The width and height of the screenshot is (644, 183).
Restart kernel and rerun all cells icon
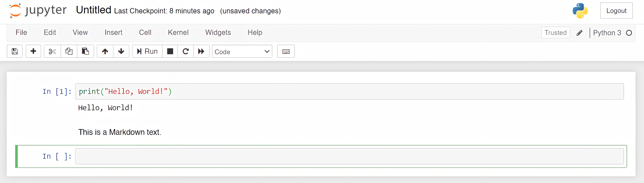(201, 51)
